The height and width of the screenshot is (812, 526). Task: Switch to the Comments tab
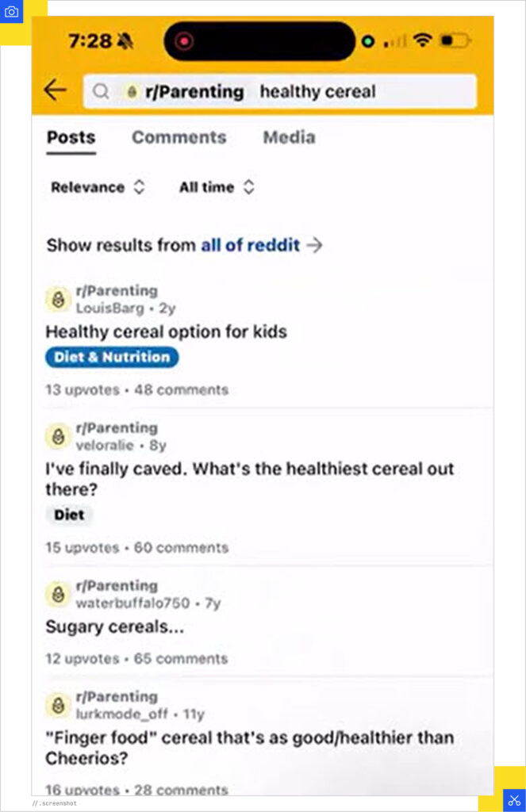click(179, 137)
